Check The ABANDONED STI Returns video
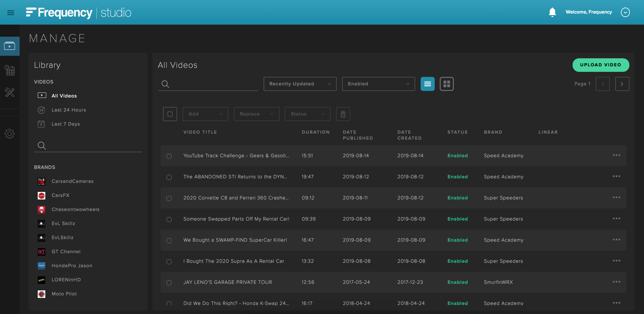This screenshot has height=314, width=644. tap(169, 177)
